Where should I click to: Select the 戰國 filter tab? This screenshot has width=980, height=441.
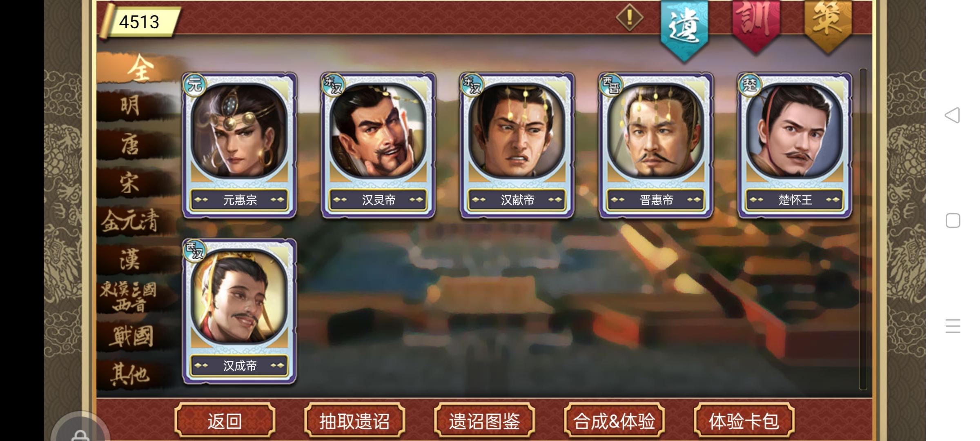tap(130, 336)
